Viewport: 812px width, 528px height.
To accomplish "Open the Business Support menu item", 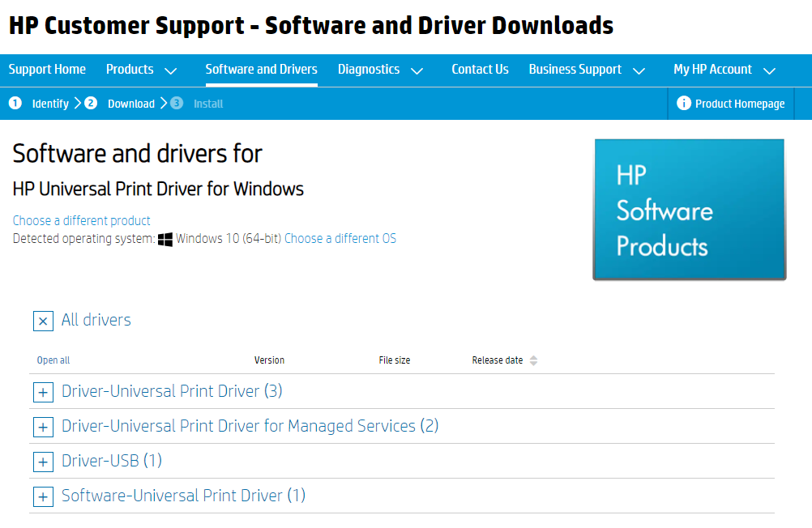I will [x=575, y=70].
